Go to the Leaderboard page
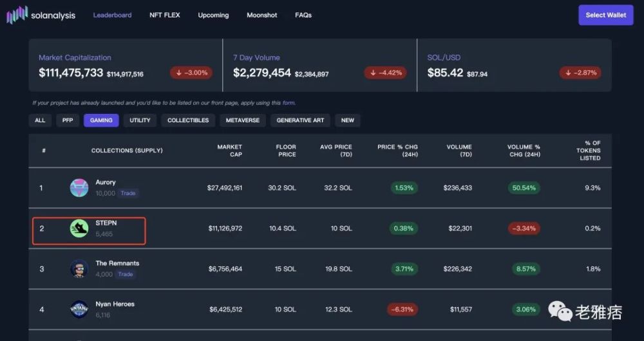The width and height of the screenshot is (644, 341). pos(112,15)
